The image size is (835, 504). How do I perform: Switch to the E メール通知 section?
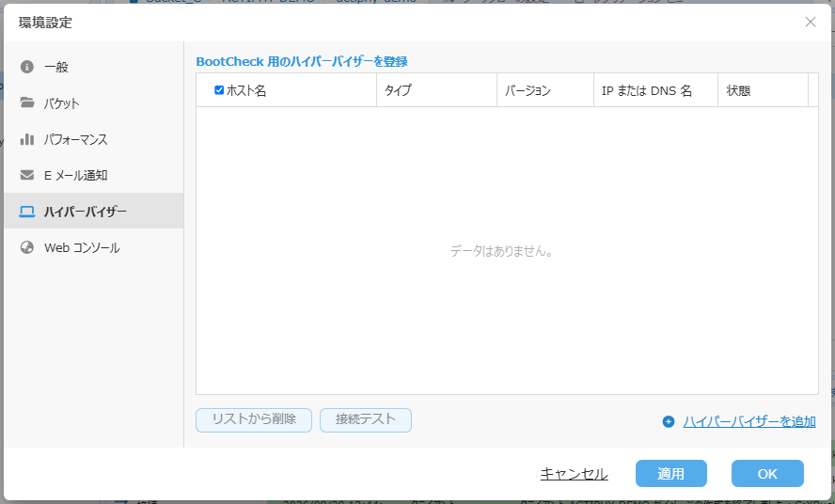[x=94, y=175]
